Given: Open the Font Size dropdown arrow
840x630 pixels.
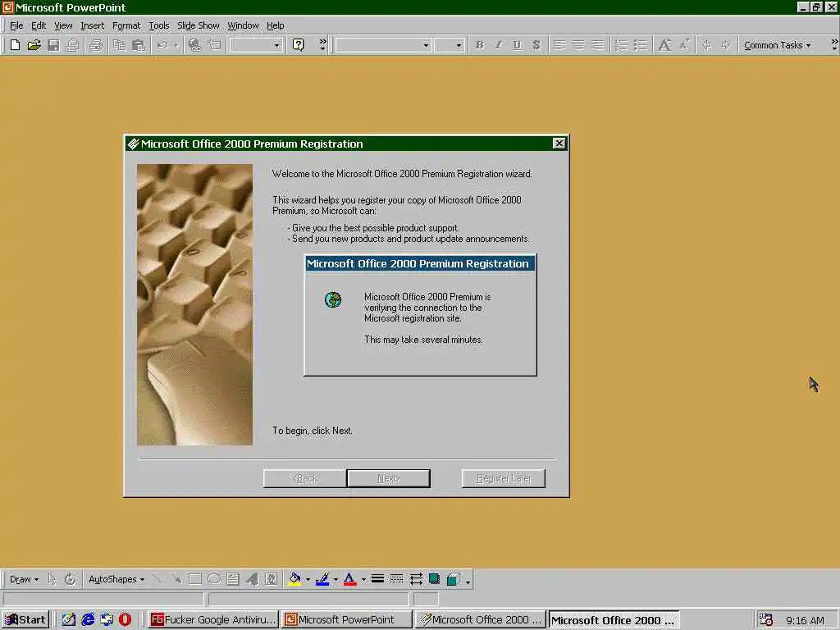Looking at the screenshot, I should (x=459, y=46).
